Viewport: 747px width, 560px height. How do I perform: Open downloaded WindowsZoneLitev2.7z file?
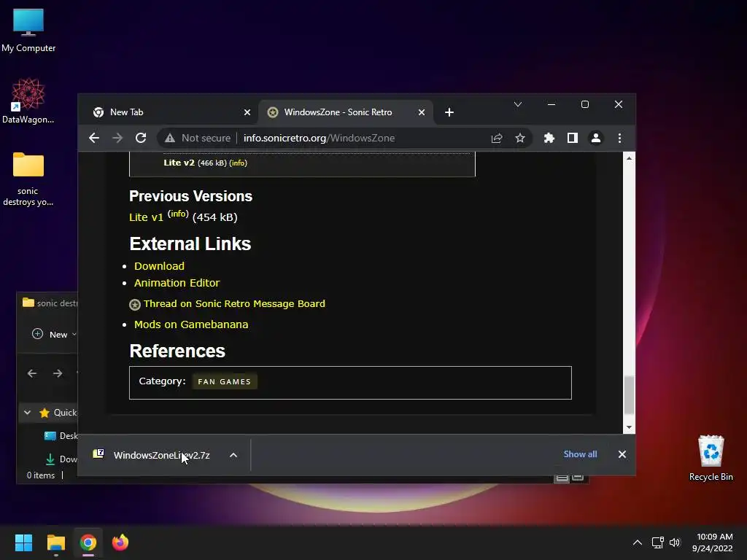click(x=161, y=455)
